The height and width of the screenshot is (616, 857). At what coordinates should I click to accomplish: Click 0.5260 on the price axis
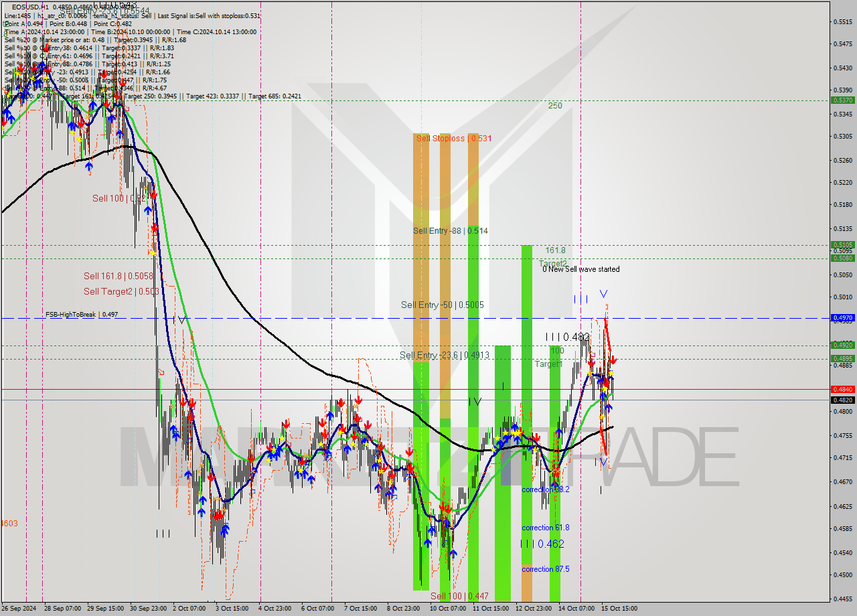tap(842, 160)
